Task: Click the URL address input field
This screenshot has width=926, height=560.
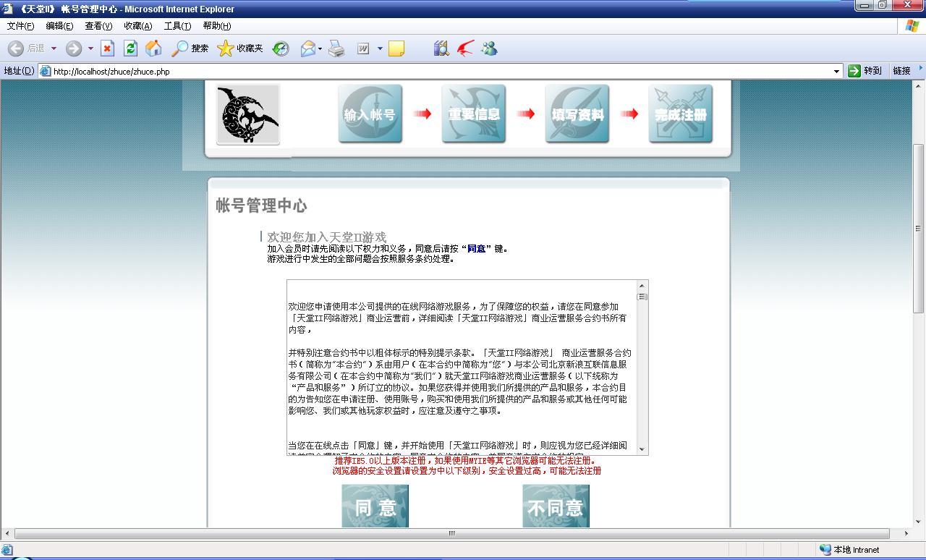Action: coord(434,71)
